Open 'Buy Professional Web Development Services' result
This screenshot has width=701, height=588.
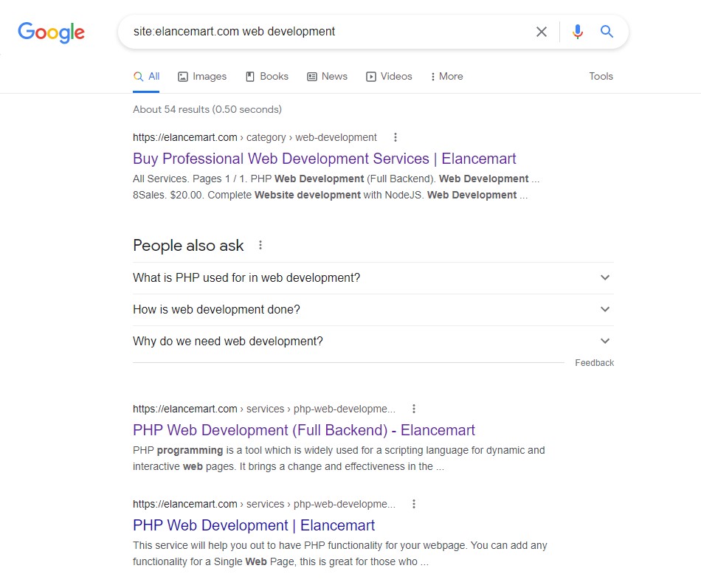(324, 159)
